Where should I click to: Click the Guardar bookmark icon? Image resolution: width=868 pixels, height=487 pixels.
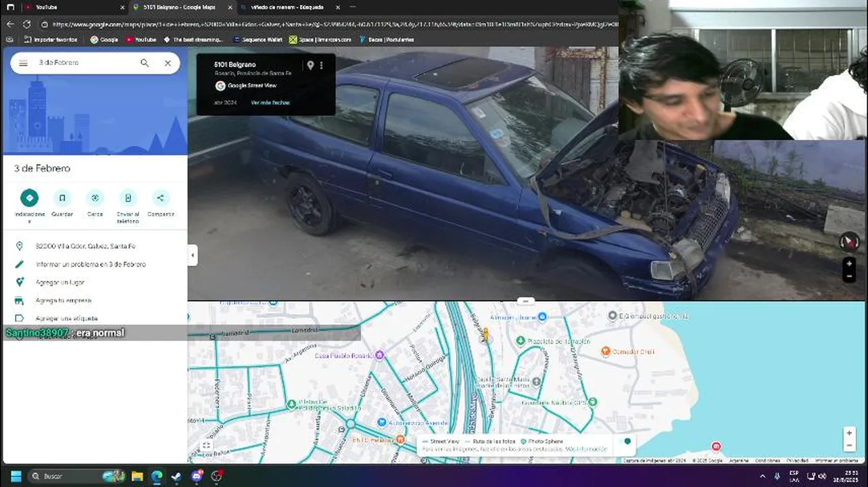(62, 198)
